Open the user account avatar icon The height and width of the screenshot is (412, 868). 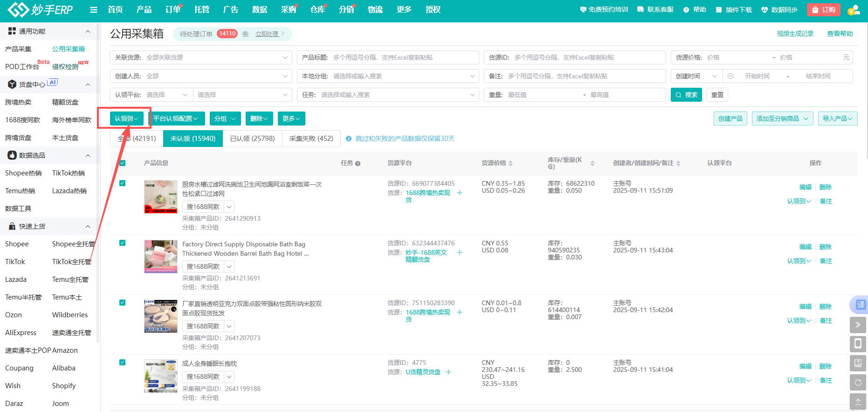click(854, 10)
